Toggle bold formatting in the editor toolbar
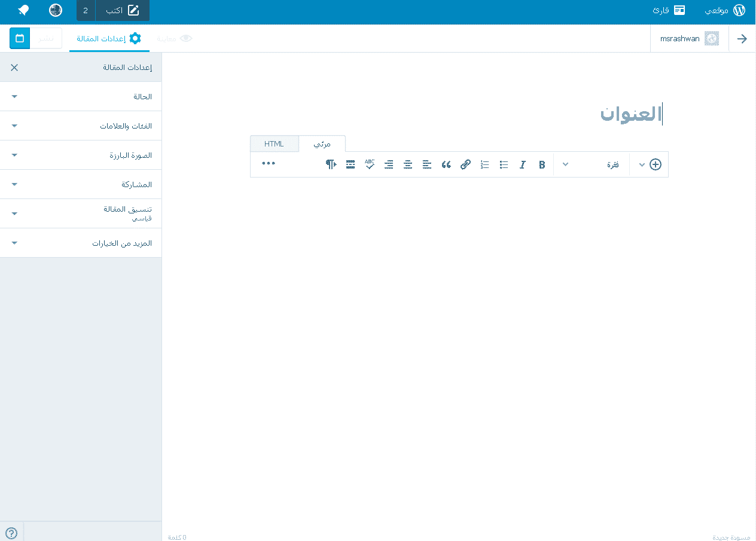This screenshot has width=756, height=541. click(x=542, y=164)
